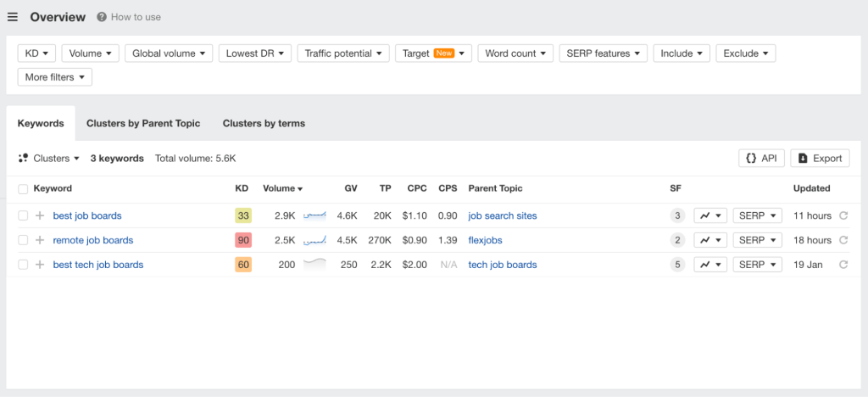Check the best job boards row checkbox
This screenshot has height=397, width=868.
tap(23, 215)
